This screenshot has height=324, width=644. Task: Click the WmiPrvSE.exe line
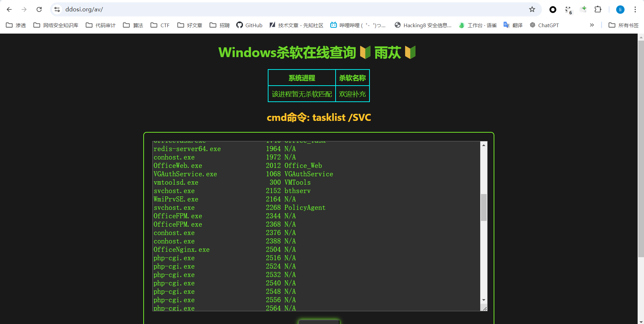pos(225,199)
